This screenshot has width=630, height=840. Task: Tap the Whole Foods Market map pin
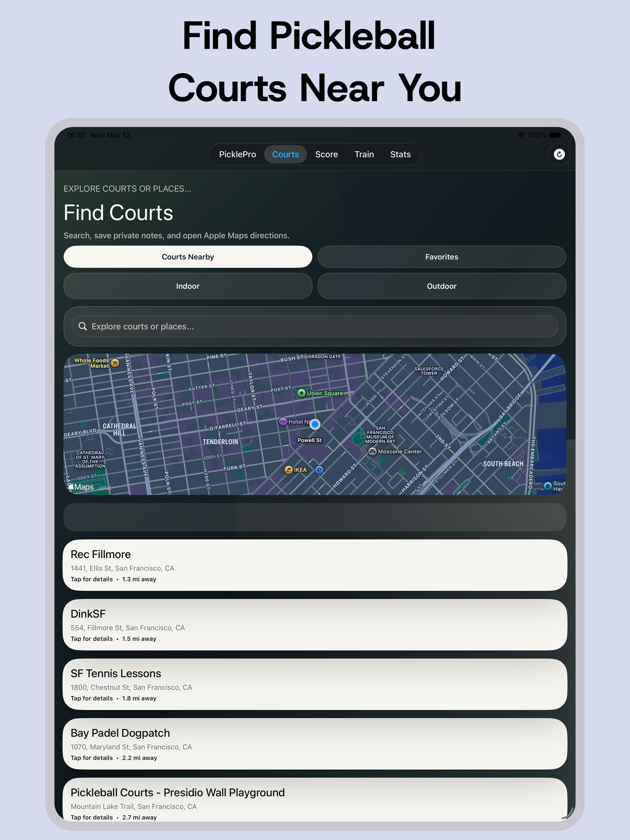pos(115,363)
